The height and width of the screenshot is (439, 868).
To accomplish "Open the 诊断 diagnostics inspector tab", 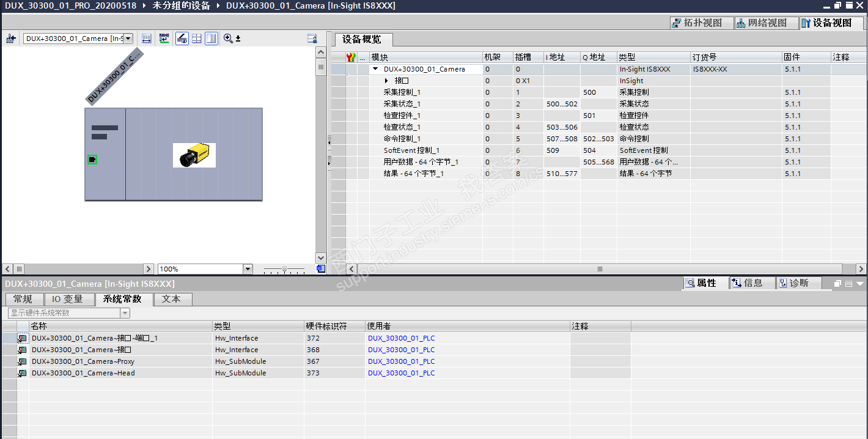I will [799, 283].
